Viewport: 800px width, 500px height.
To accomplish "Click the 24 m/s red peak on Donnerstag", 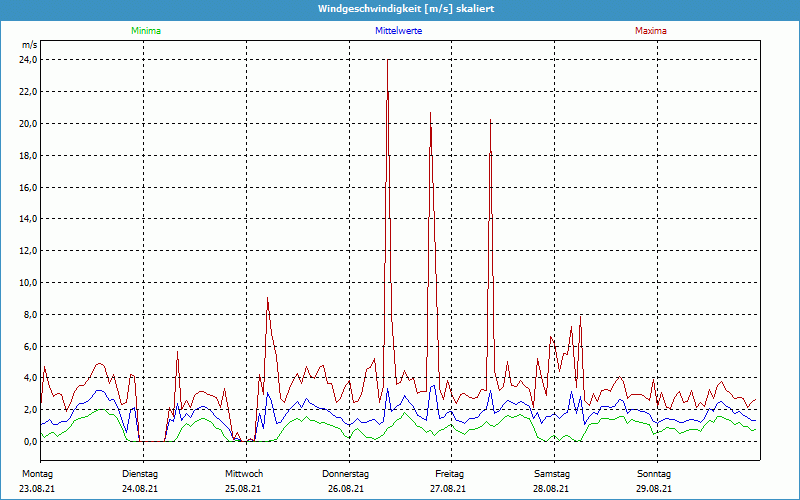I will point(388,61).
